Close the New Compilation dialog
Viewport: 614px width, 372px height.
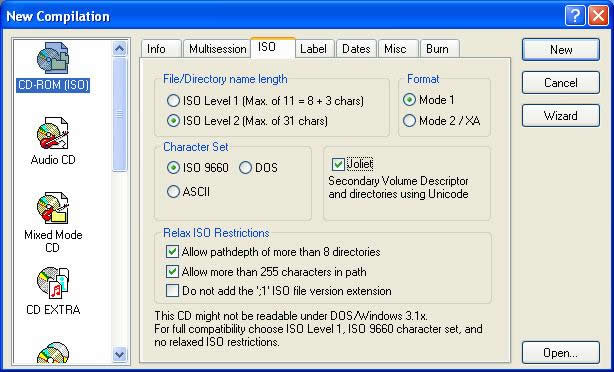click(x=598, y=16)
